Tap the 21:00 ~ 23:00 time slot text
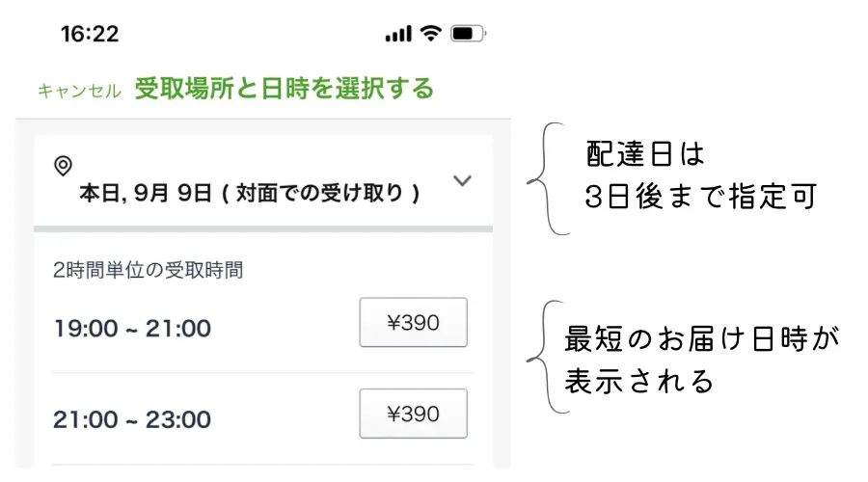 coord(132,420)
